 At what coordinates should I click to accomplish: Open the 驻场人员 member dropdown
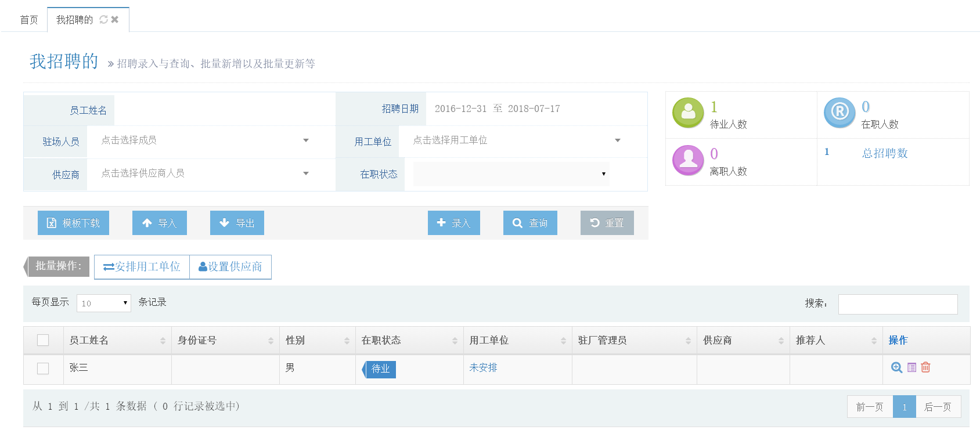coord(204,140)
